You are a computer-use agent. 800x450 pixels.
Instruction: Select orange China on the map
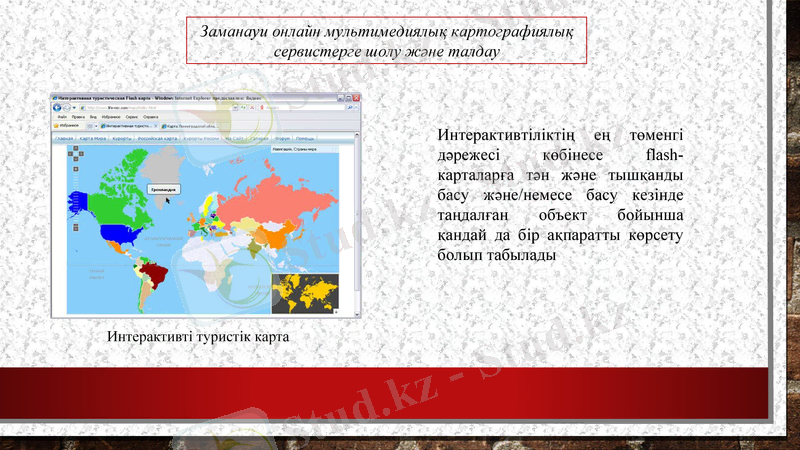coord(276,236)
